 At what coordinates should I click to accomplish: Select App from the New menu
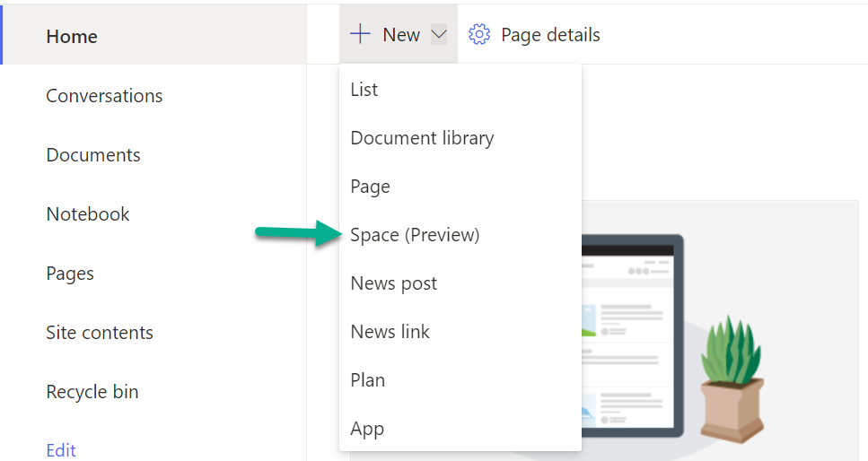pyautogui.click(x=367, y=429)
